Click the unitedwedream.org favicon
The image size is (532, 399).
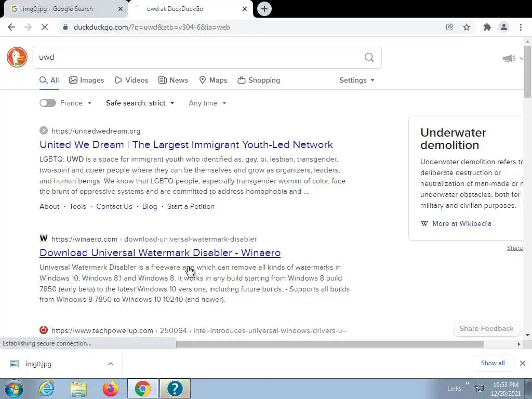(x=44, y=130)
